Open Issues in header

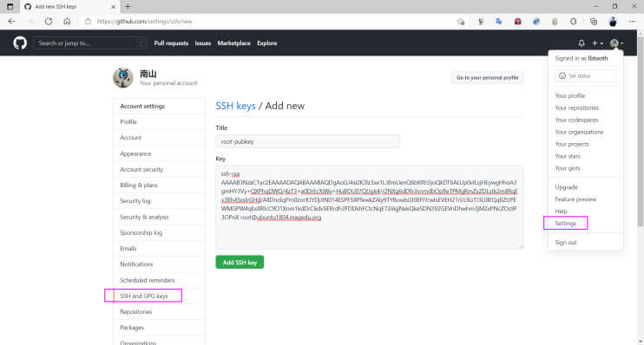click(x=203, y=43)
